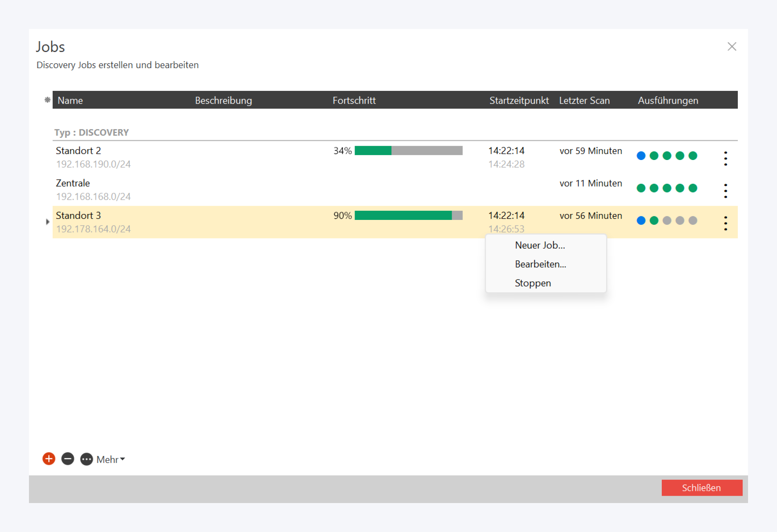Viewport: 777px width, 532px height.
Task: Click the remove job minus icon
Action: 67,459
